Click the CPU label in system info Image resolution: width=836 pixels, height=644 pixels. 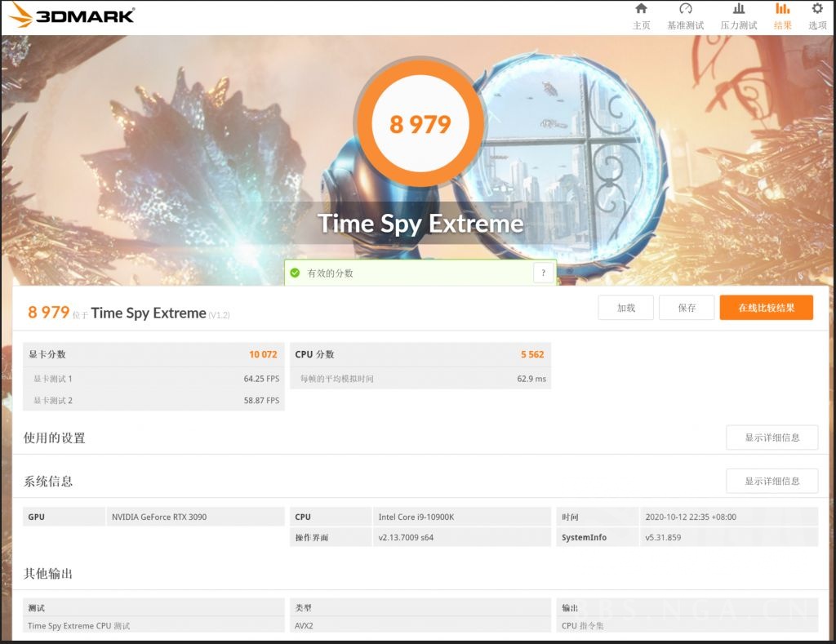[x=331, y=517]
